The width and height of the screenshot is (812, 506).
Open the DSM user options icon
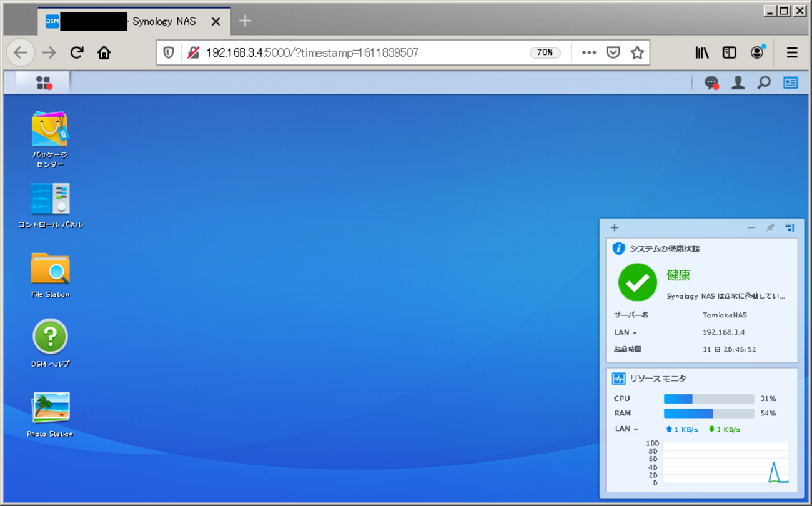pyautogui.click(x=738, y=82)
